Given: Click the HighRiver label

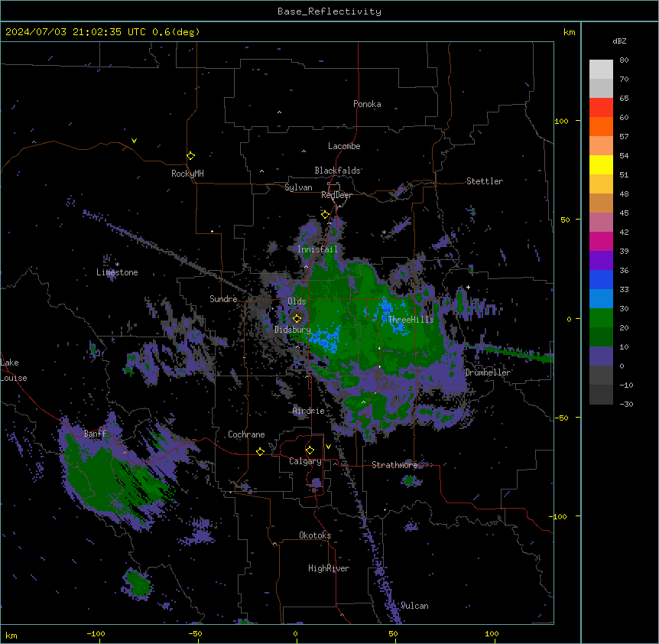Looking at the screenshot, I should tap(329, 568).
